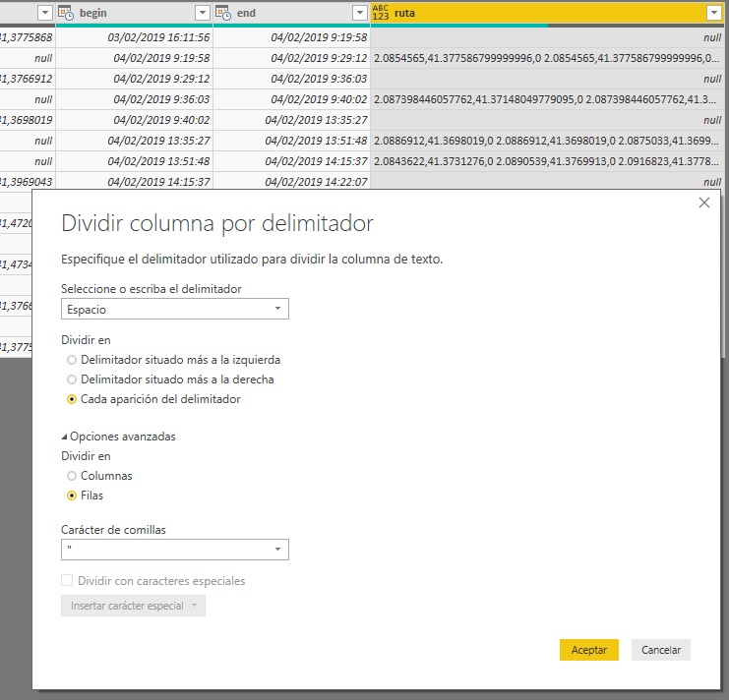Select the Filas split option
The image size is (729, 700).
[72, 496]
